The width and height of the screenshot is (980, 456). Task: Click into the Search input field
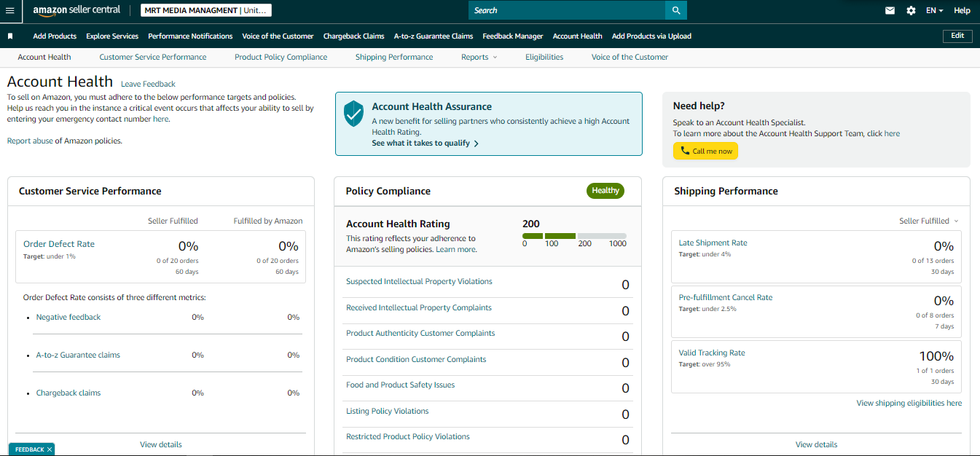coord(567,10)
